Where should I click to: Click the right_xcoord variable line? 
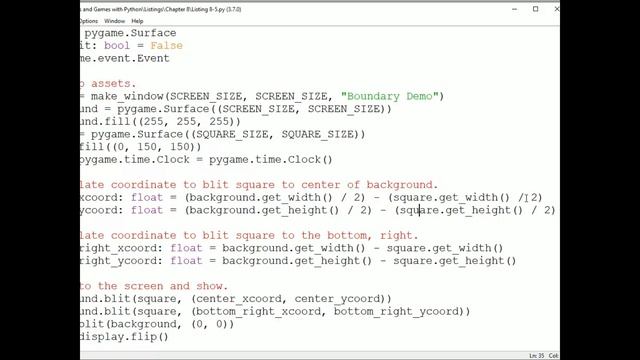(292, 248)
